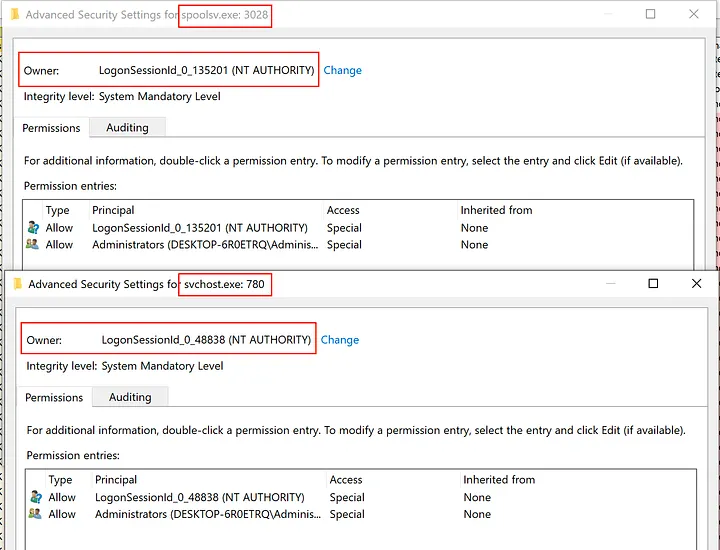720x550 pixels.
Task: Click user icon beside LogonSessionId_0_48838 entry
Action: coord(36,497)
